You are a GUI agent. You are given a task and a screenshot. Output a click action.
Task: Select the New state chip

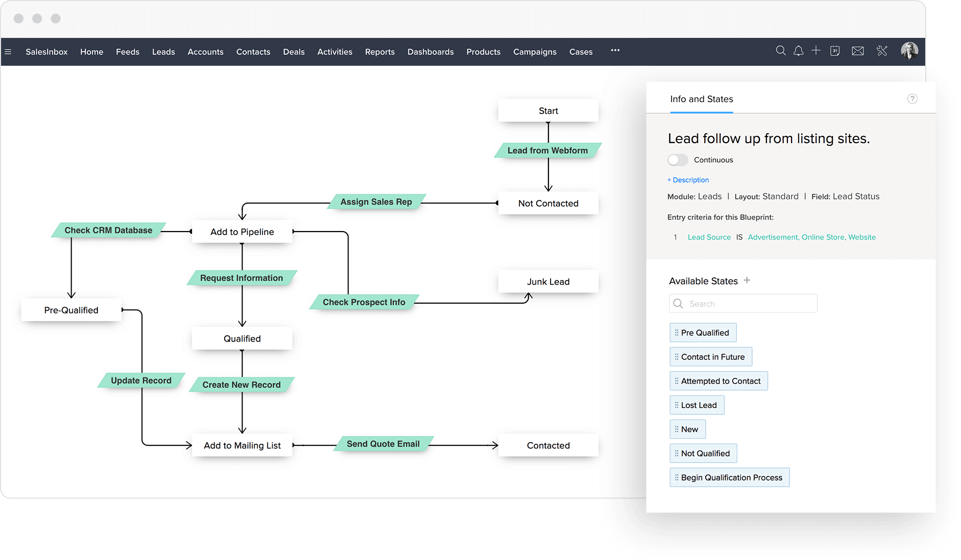tap(688, 429)
